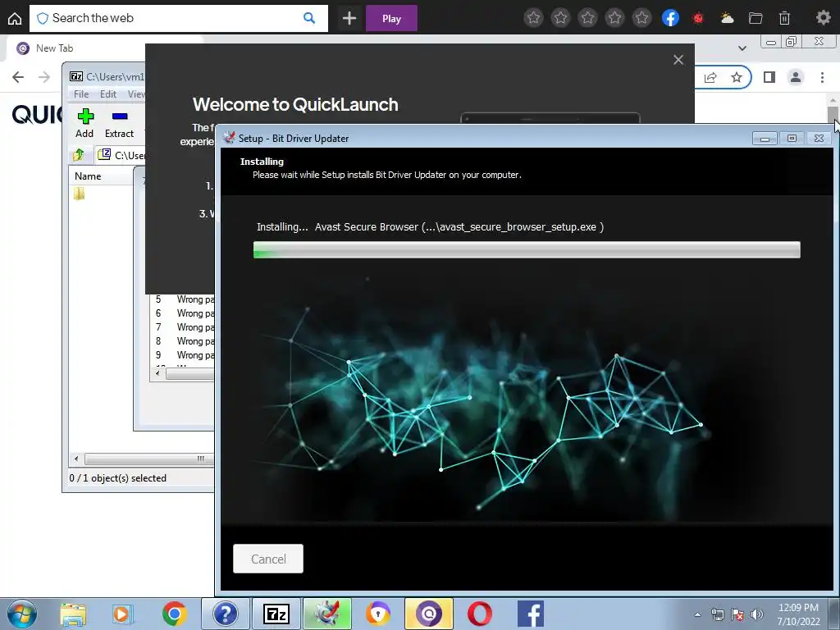The image size is (840, 630).
Task: Minimize the Bit Driver Updater setup window
Action: point(765,139)
